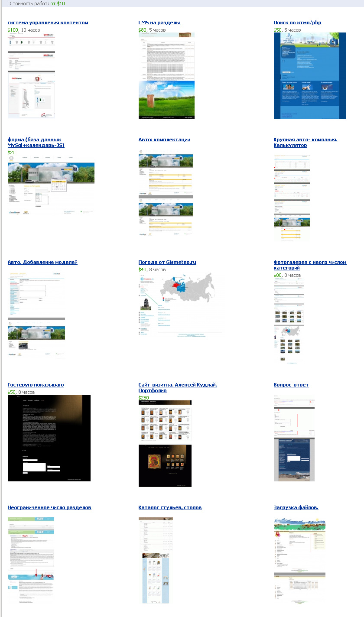This screenshot has width=364, height=617.
Task: Click the '$20' price text
Action: tap(12, 153)
